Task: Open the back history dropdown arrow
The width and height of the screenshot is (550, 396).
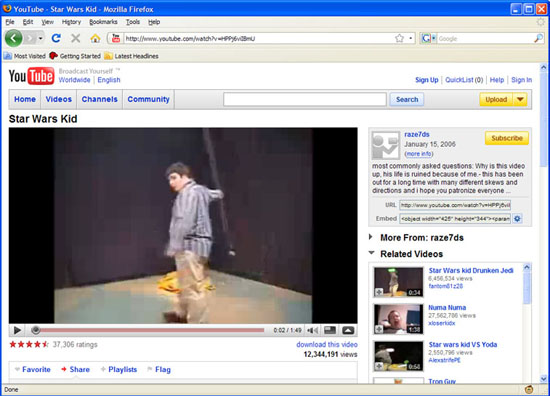Action: (x=41, y=38)
